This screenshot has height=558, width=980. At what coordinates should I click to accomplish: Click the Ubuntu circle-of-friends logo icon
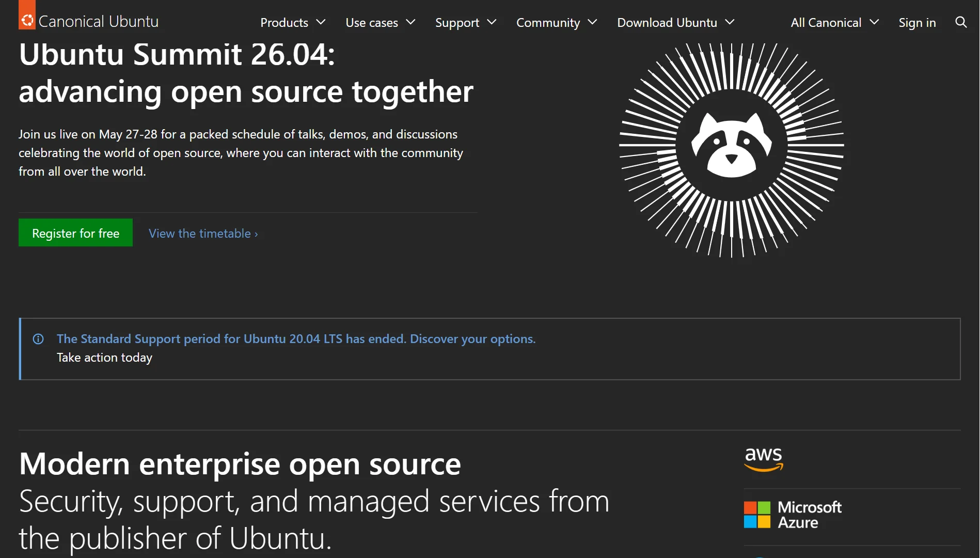point(27,20)
